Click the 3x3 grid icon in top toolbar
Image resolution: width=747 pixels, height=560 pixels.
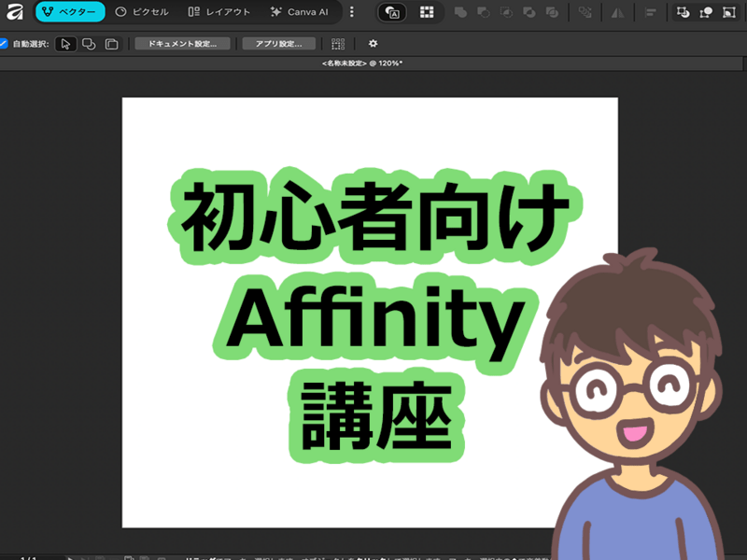click(x=427, y=12)
